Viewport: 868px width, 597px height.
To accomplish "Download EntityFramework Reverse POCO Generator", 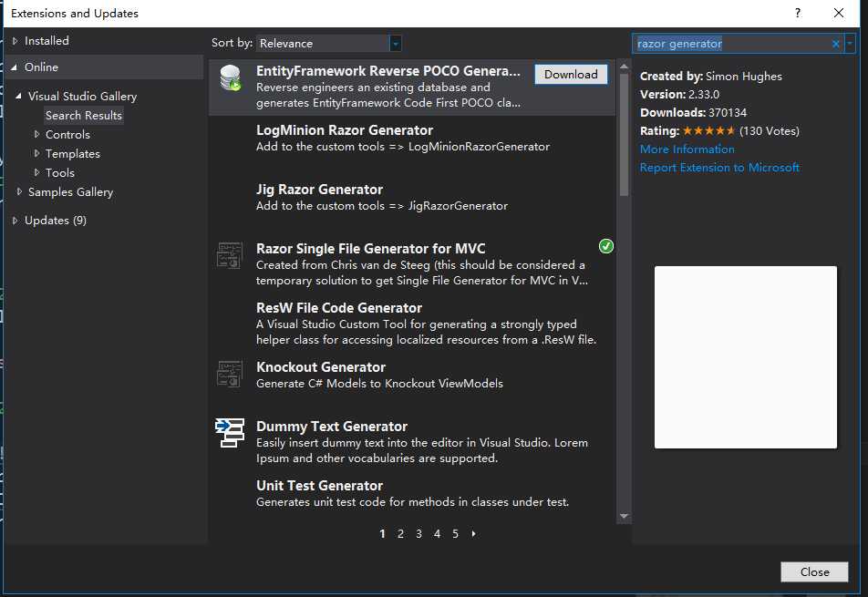I will 571,75.
